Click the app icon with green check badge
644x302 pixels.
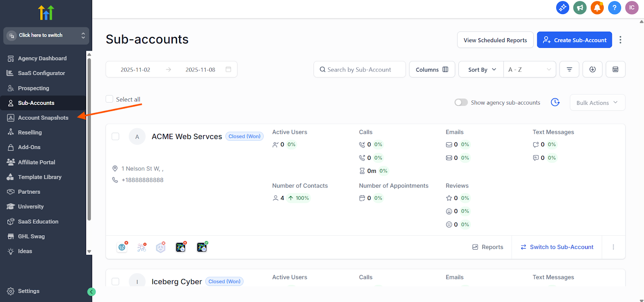coord(202,247)
